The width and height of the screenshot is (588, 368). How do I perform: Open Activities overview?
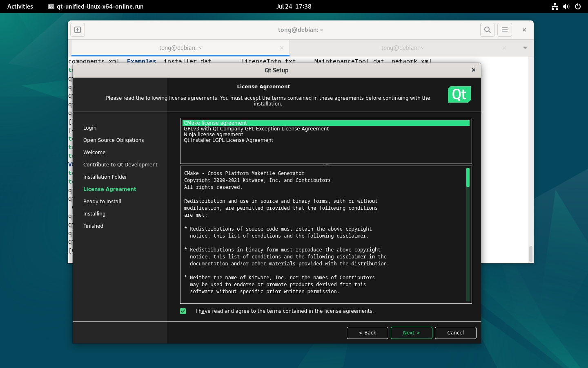tap(20, 7)
